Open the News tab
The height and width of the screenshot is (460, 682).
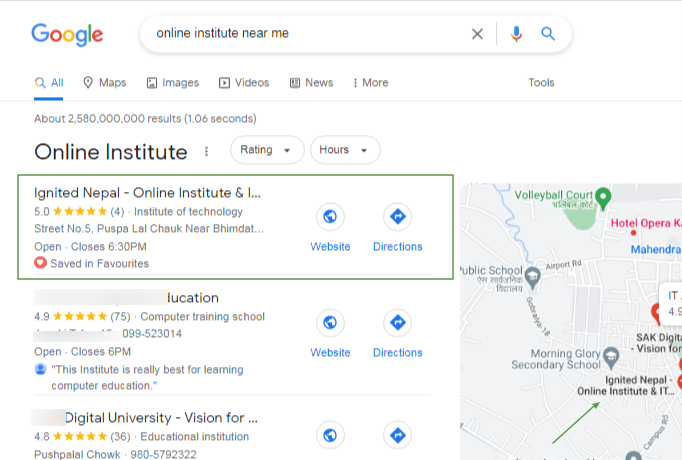pyautogui.click(x=311, y=83)
